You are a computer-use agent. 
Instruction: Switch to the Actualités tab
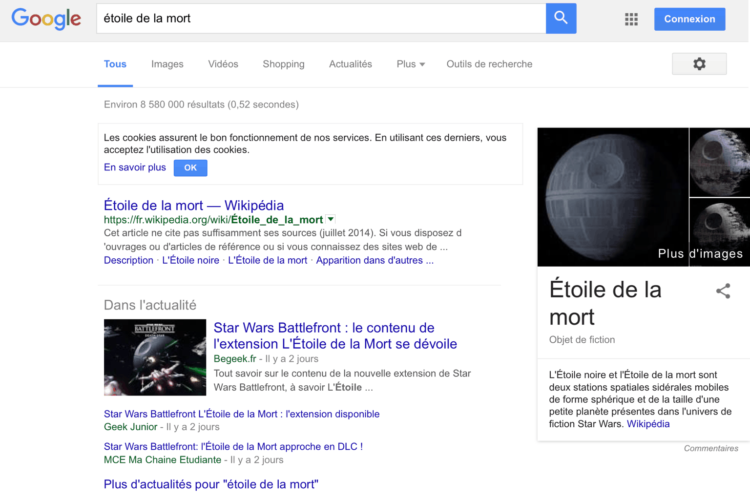tap(350, 64)
